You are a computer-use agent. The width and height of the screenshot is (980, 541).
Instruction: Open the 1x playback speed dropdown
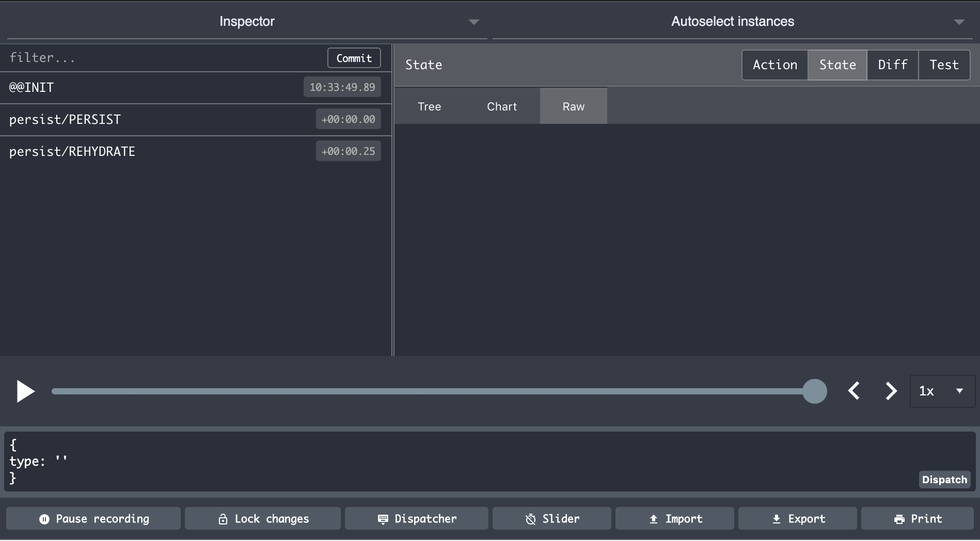coord(942,391)
